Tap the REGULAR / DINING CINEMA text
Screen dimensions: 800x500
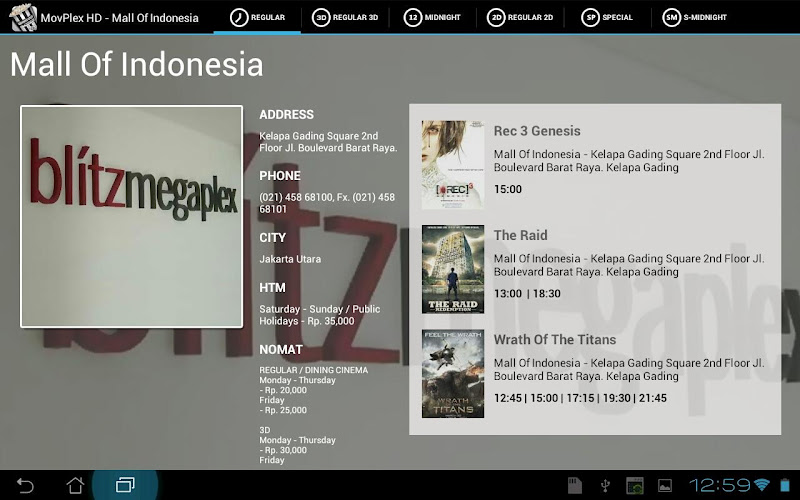click(313, 370)
